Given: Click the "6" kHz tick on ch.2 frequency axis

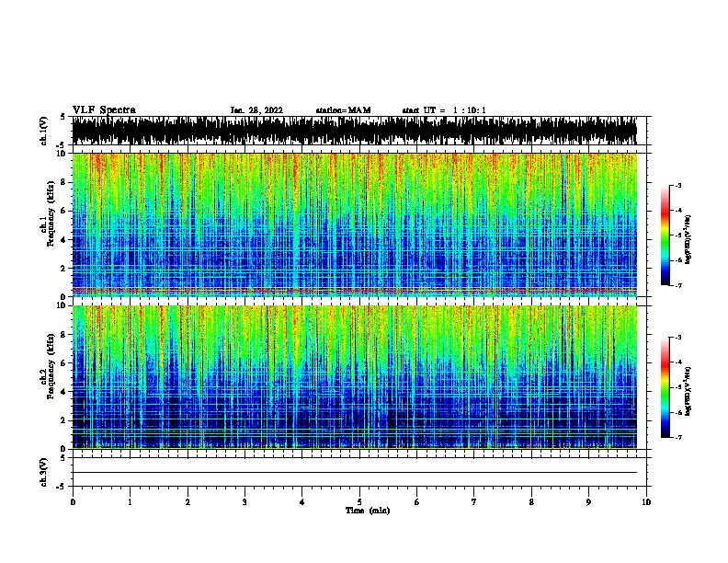Looking at the screenshot, I should point(63,362).
